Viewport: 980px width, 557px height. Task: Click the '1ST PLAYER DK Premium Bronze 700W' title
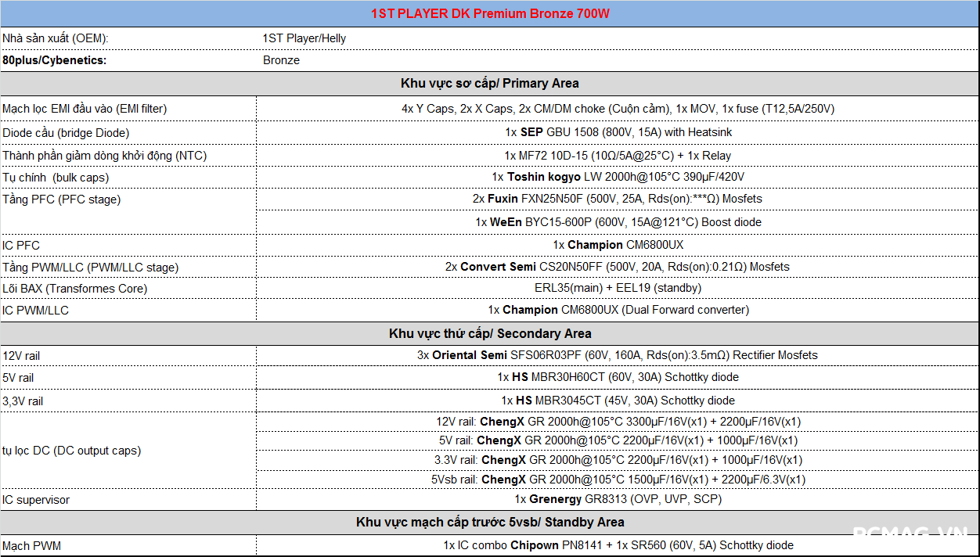tap(489, 14)
